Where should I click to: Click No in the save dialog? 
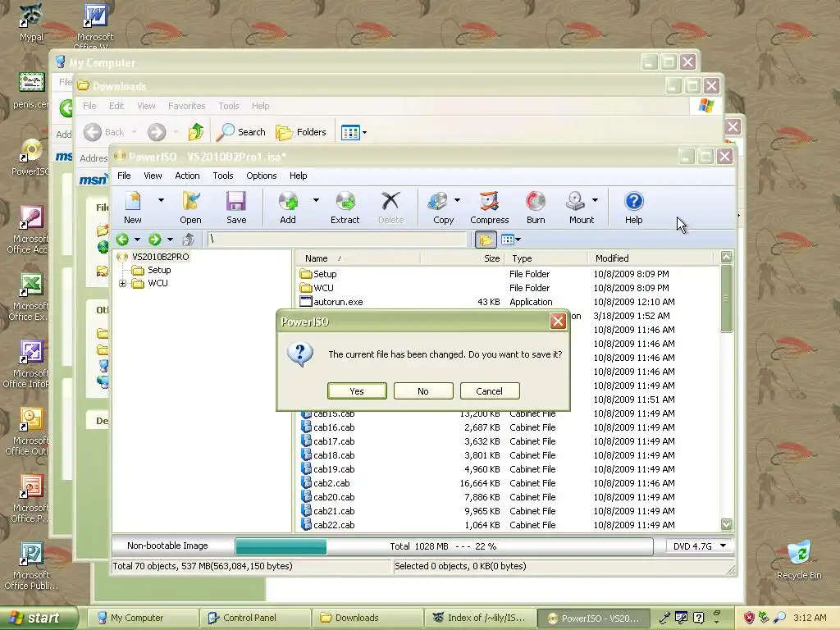tap(423, 391)
